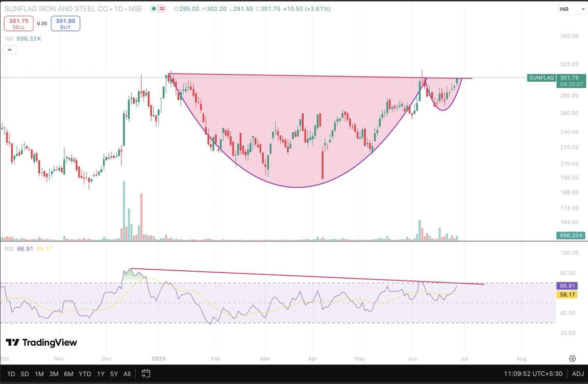Select the 5D time range
The width and height of the screenshot is (588, 384).
pyautogui.click(x=25, y=374)
